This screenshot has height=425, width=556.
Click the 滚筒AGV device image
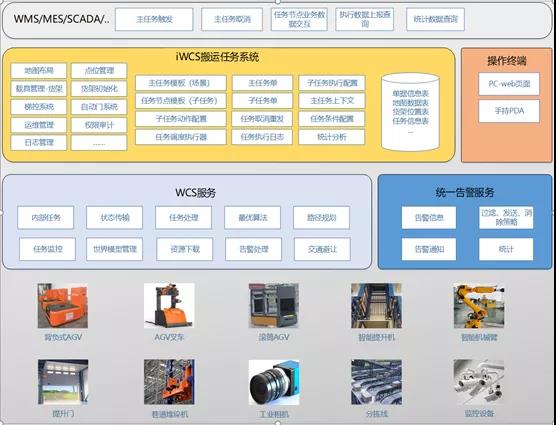(273, 305)
